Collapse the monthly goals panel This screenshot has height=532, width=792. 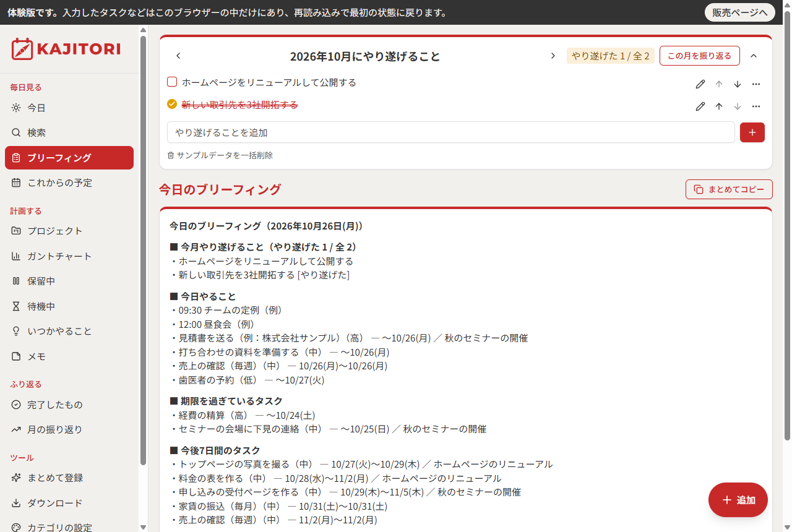[754, 56]
